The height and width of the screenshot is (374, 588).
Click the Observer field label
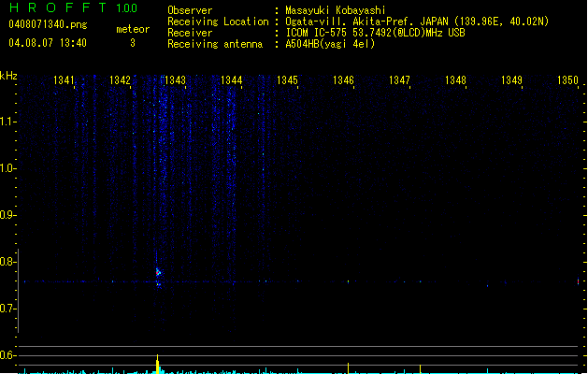190,10
